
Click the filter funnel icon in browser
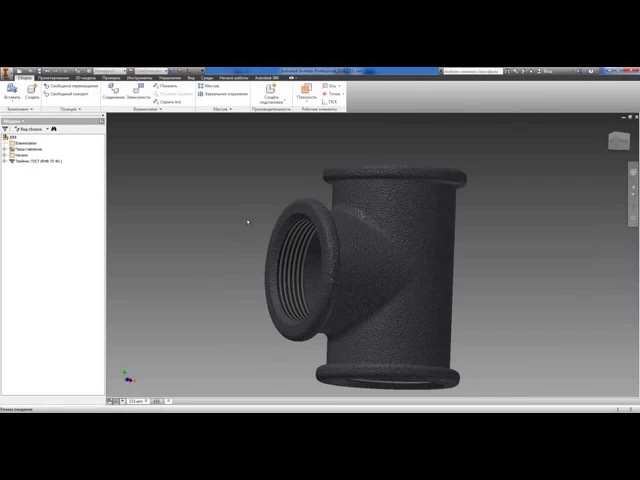[5, 129]
